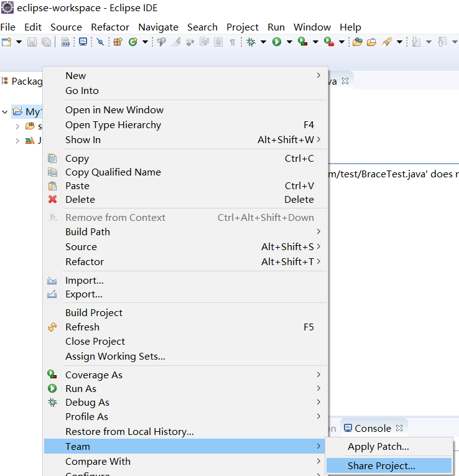
Task: Open the Help menu
Action: [x=350, y=27]
